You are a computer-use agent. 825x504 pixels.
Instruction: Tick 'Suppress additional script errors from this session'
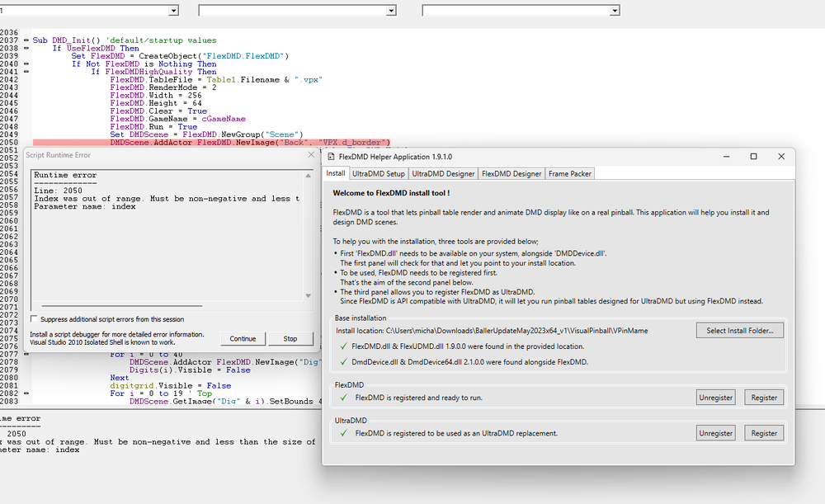[x=34, y=318]
